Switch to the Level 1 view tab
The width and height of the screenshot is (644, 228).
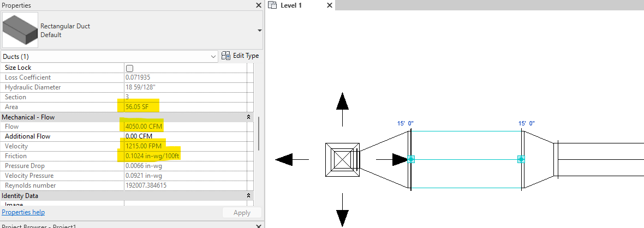(x=291, y=5)
